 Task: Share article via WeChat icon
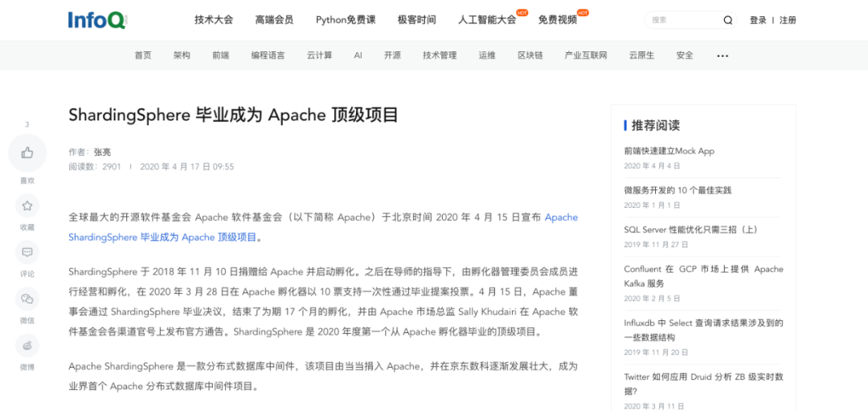point(27,299)
